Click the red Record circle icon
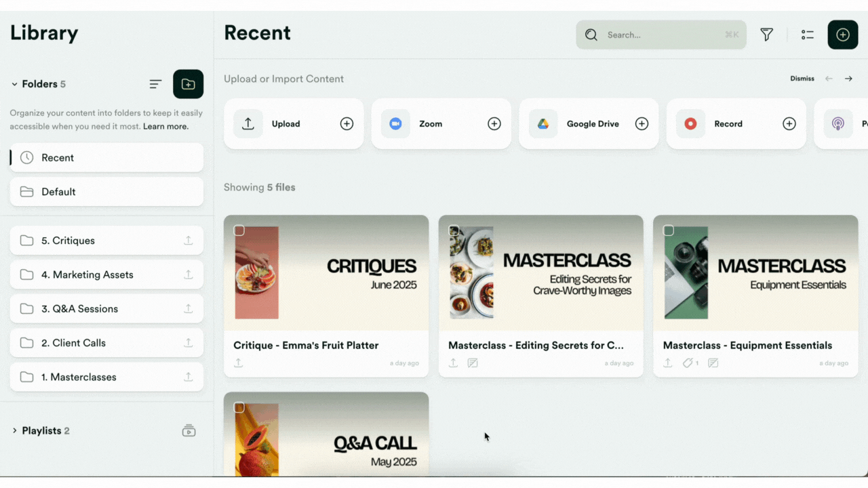This screenshot has height=488, width=868. pyautogui.click(x=690, y=124)
